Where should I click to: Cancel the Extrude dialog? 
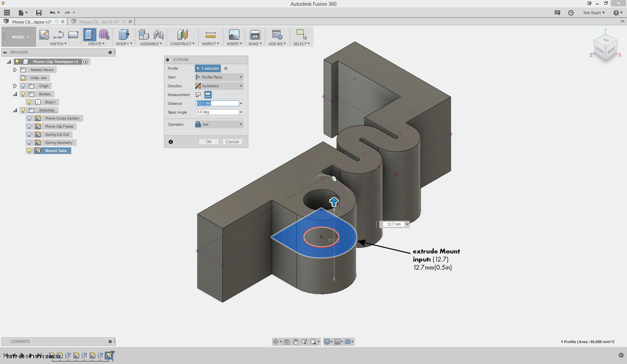click(x=232, y=142)
